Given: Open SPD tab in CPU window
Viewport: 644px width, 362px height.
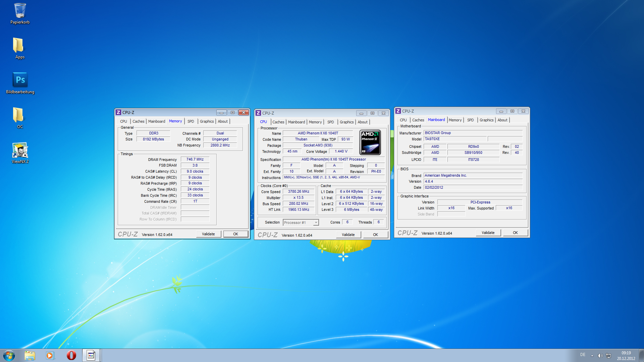Looking at the screenshot, I should point(330,122).
